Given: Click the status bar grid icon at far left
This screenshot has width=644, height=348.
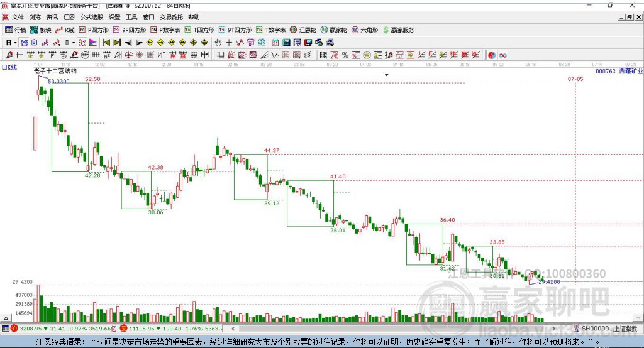Looking at the screenshot, I should [x=5, y=329].
